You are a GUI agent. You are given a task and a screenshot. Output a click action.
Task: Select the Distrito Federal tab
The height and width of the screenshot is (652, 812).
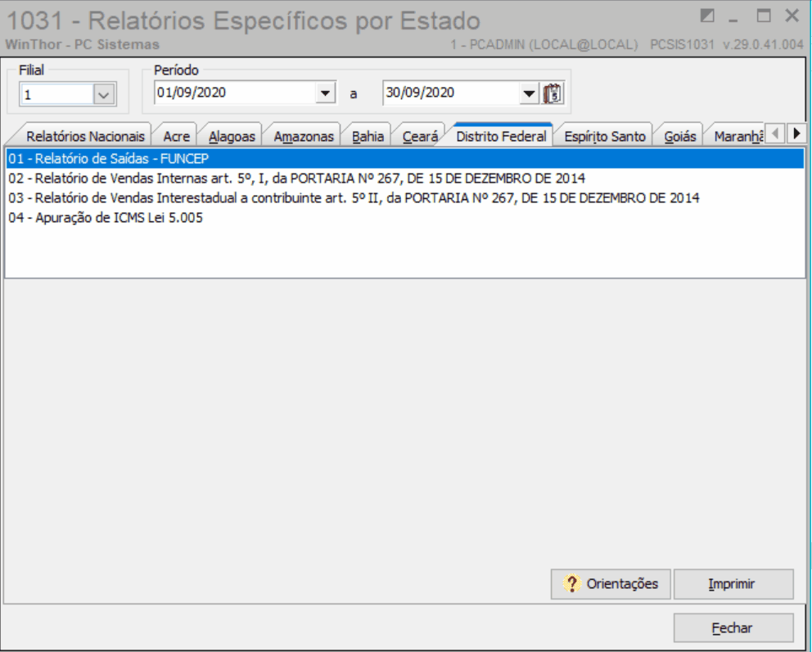tap(501, 136)
